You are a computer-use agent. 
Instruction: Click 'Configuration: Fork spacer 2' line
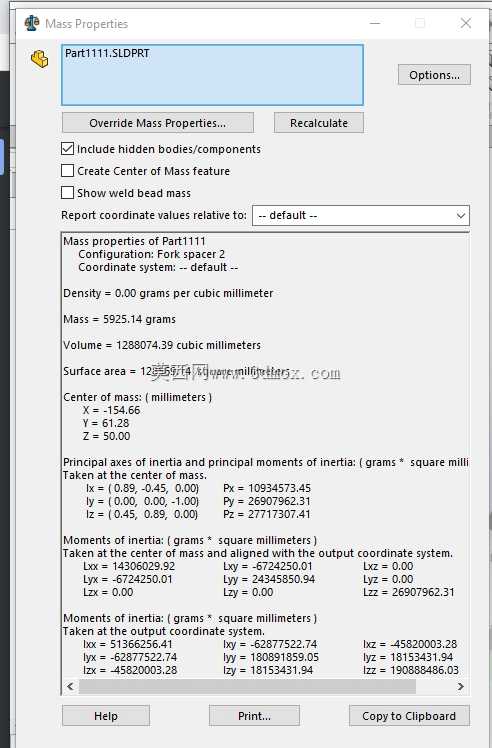click(x=151, y=254)
